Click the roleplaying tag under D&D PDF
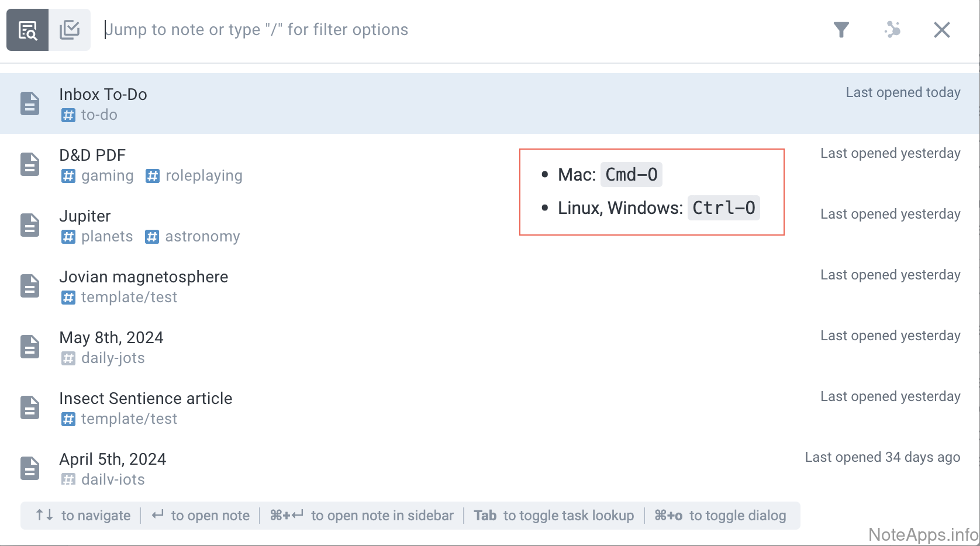 point(203,176)
